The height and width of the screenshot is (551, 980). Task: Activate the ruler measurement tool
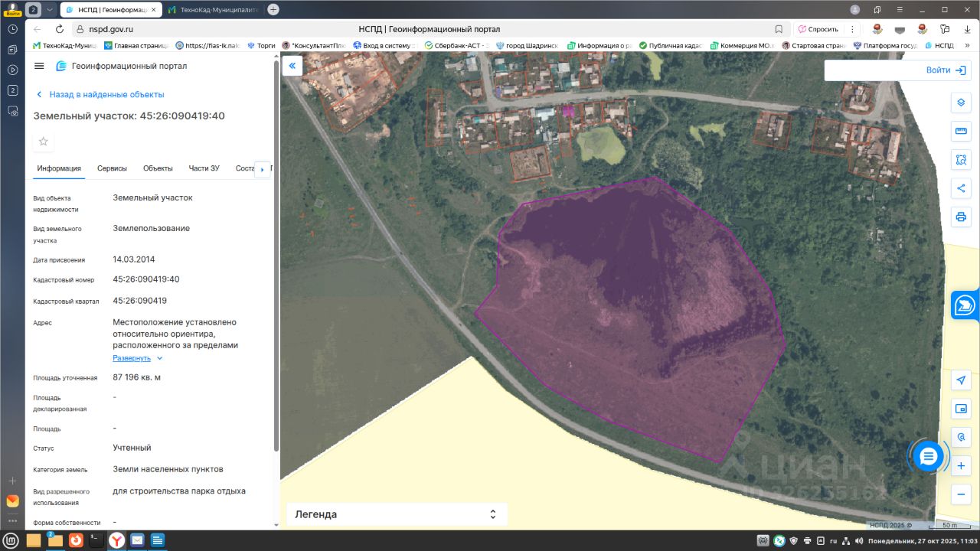tap(961, 132)
